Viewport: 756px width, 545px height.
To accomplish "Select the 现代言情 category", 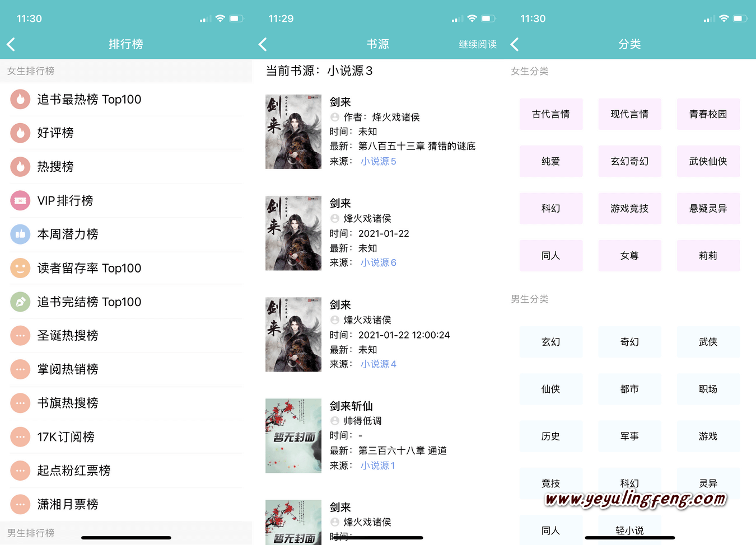I will [629, 114].
